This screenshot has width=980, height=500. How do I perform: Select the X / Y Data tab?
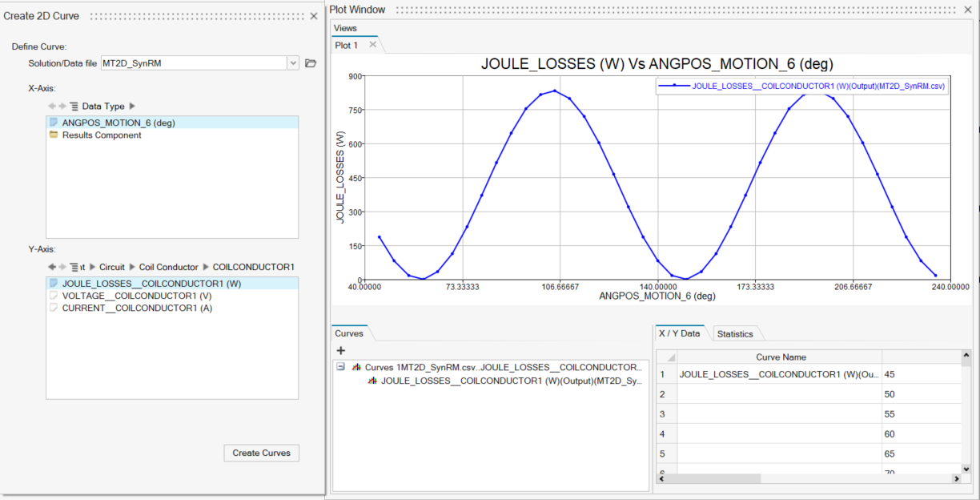pyautogui.click(x=679, y=333)
